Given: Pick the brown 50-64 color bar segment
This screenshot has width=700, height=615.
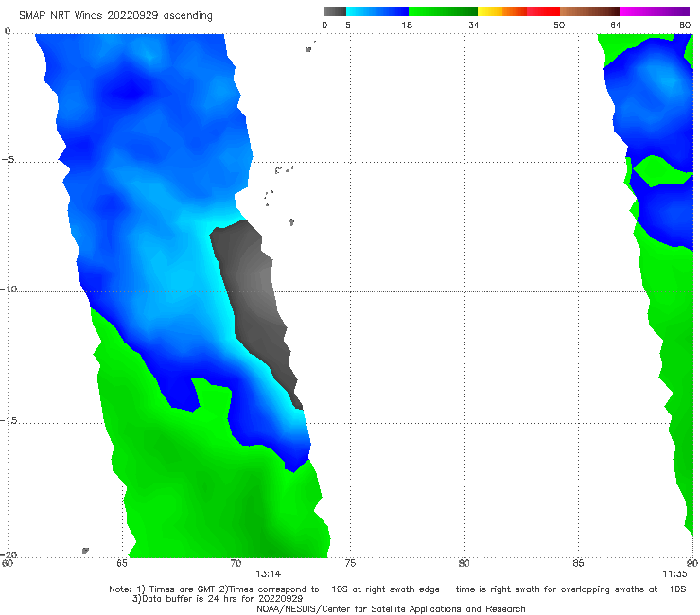Looking at the screenshot, I should coord(589,11).
